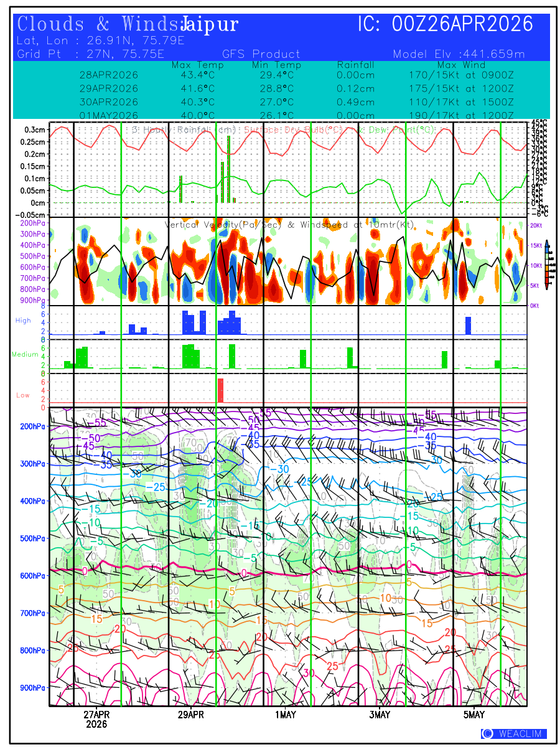Click the Max Temp column header
This screenshot has height=747, width=560.
click(197, 65)
